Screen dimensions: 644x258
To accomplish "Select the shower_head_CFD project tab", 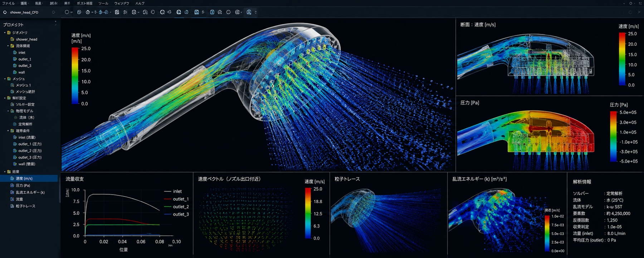I will pyautogui.click(x=24, y=12).
